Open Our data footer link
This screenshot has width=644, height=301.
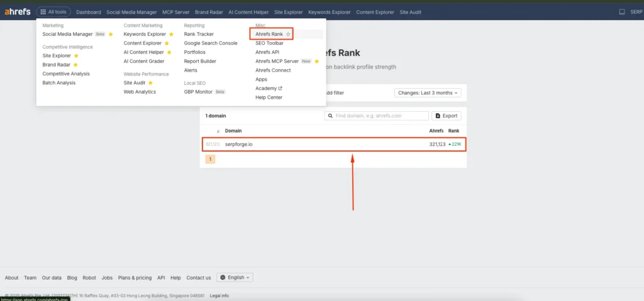(52, 278)
